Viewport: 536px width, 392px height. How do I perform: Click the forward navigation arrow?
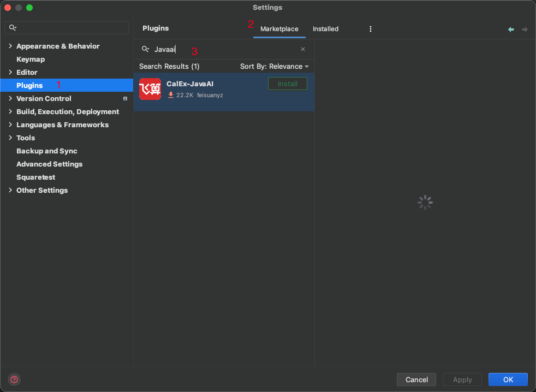point(525,29)
